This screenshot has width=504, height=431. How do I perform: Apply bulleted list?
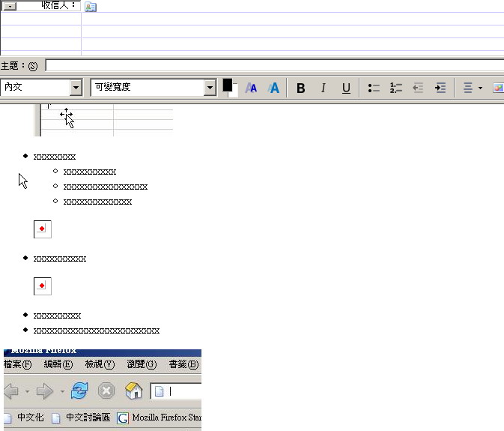[374, 88]
